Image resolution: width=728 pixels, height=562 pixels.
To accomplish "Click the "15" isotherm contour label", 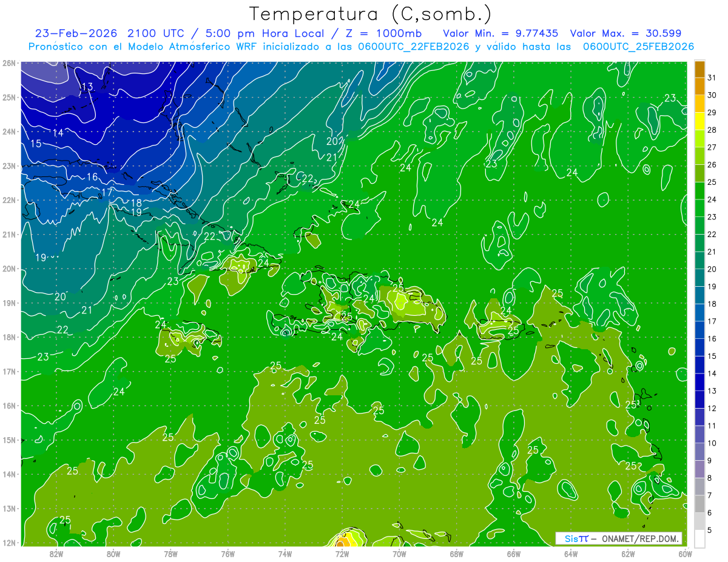I will click(x=36, y=144).
